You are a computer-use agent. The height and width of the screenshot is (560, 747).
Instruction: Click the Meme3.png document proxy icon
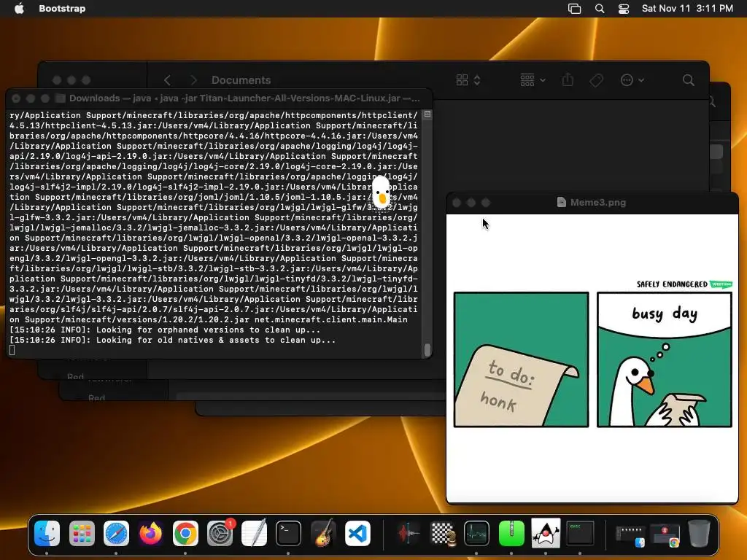(x=562, y=203)
